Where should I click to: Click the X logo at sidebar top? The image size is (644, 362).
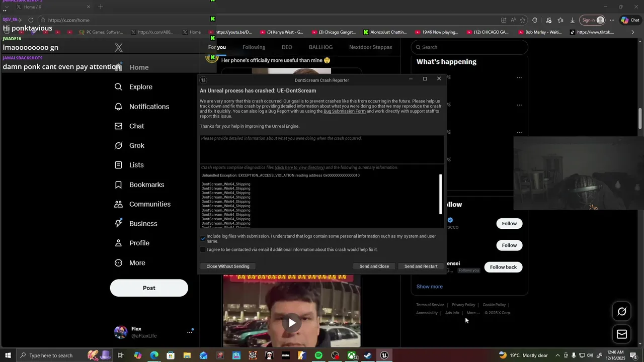pyautogui.click(x=119, y=48)
